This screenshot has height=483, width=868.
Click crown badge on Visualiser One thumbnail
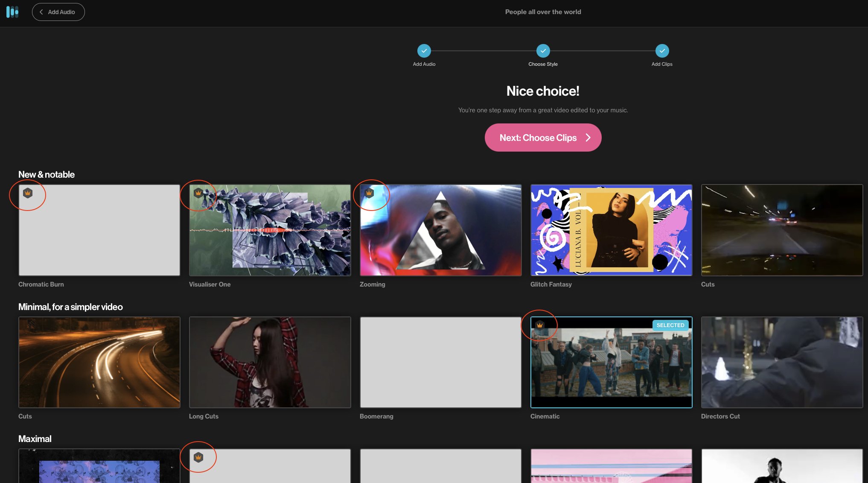click(198, 193)
